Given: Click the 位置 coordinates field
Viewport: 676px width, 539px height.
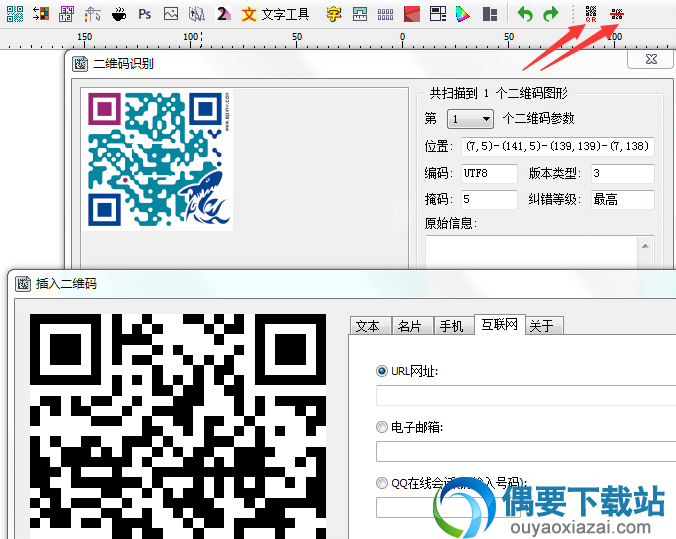Looking at the screenshot, I should click(558, 147).
